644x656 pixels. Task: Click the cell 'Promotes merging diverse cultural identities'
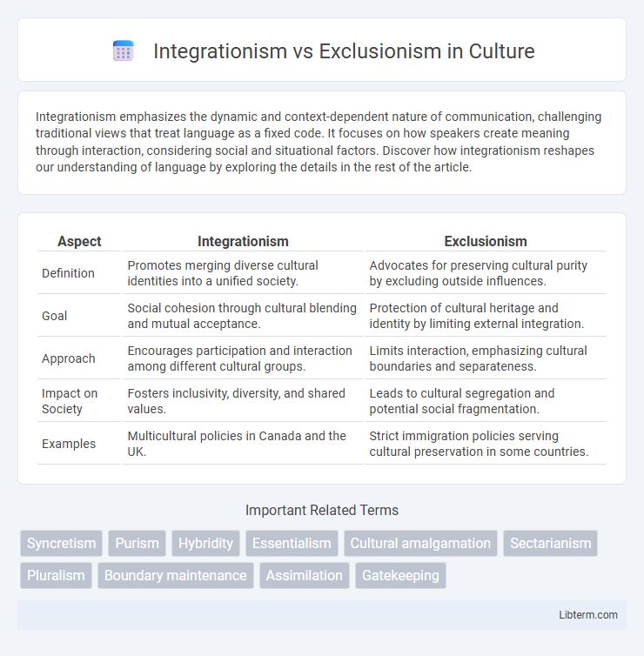[x=243, y=273]
